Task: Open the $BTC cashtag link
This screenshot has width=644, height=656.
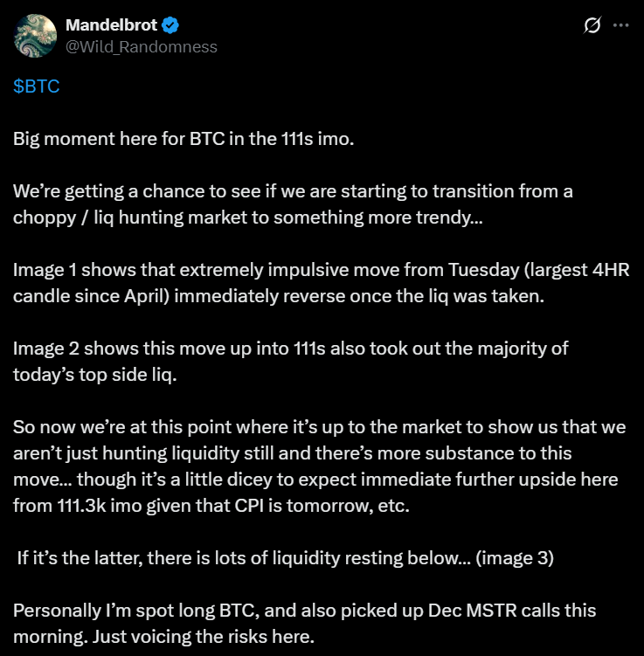Action: pos(37,87)
